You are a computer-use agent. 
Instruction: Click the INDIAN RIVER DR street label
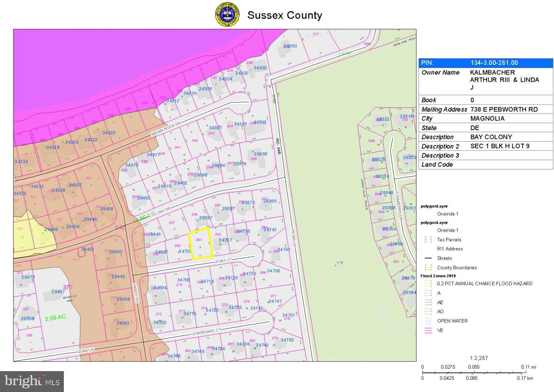click(165, 130)
